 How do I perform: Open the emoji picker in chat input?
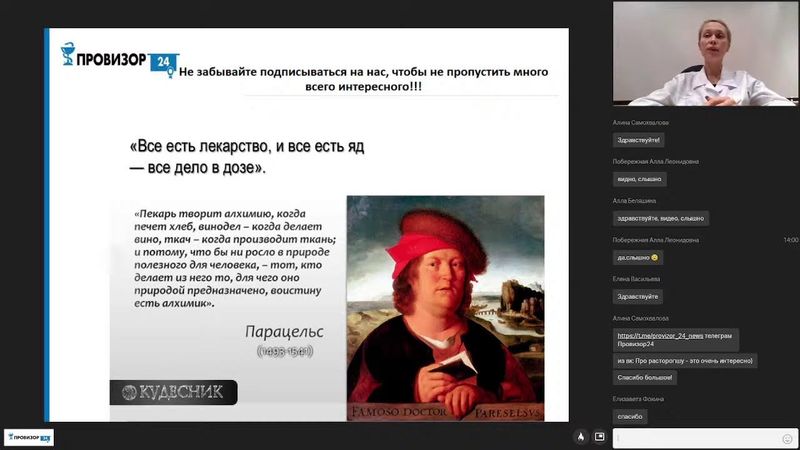pyautogui.click(x=787, y=439)
